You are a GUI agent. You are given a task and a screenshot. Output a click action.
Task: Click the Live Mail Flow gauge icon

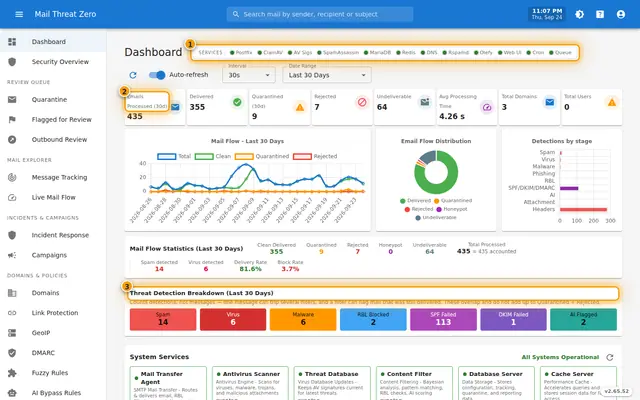pyautogui.click(x=12, y=198)
